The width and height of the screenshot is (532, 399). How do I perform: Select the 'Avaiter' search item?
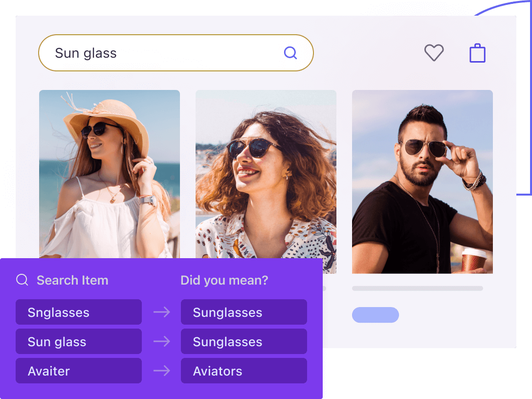point(79,371)
